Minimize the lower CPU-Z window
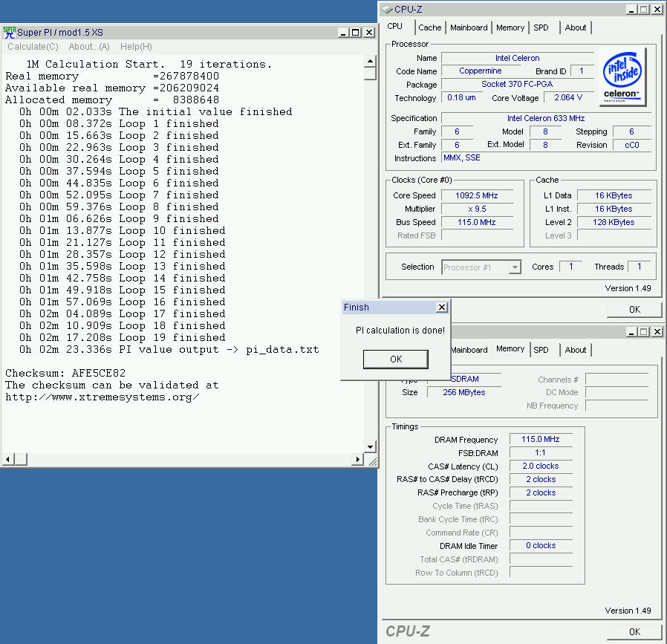This screenshot has height=644, width=667. pyautogui.click(x=631, y=332)
